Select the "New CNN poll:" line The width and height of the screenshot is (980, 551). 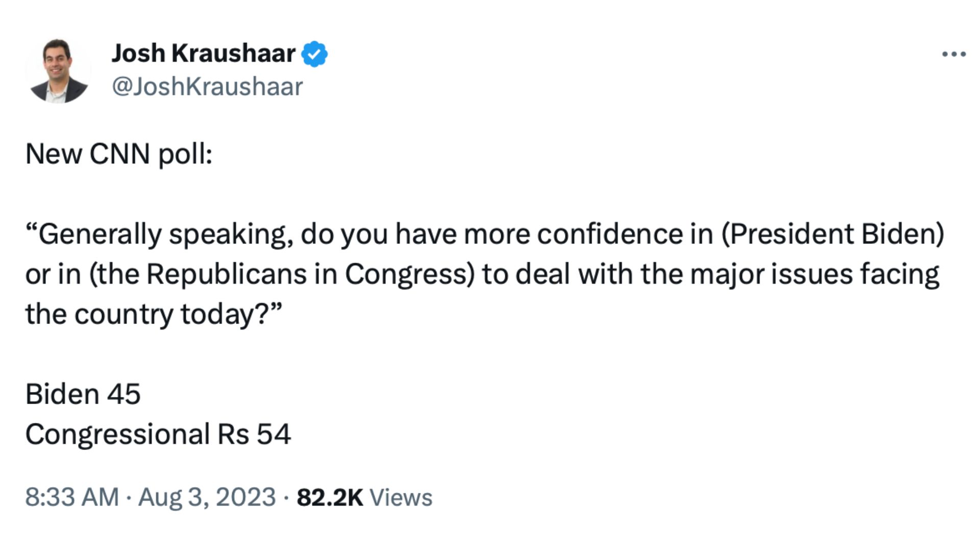tap(118, 154)
